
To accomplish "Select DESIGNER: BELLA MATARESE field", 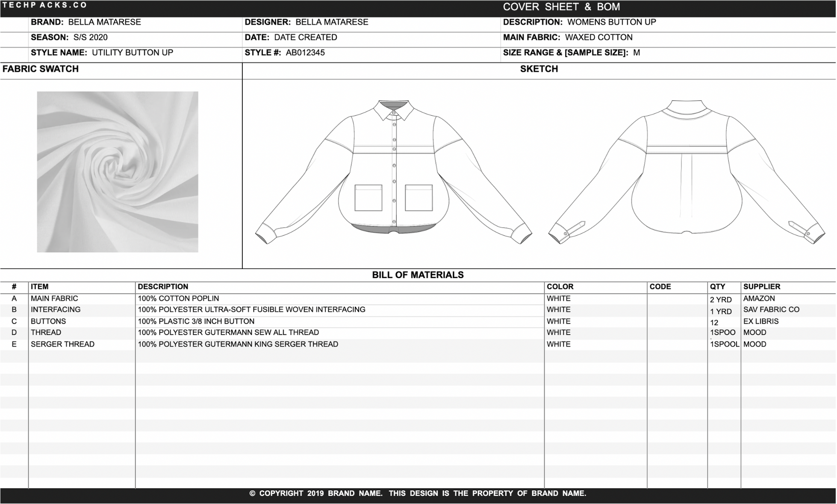I will pyautogui.click(x=307, y=22).
